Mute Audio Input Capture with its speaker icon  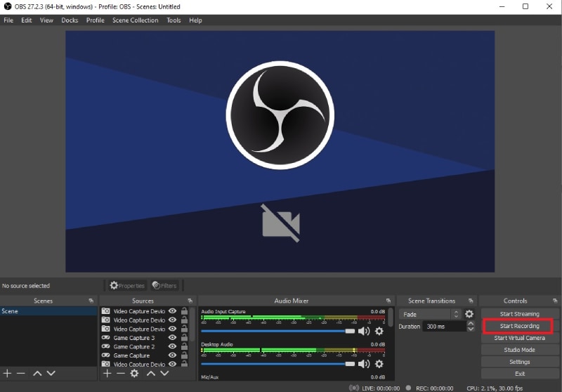pos(364,331)
